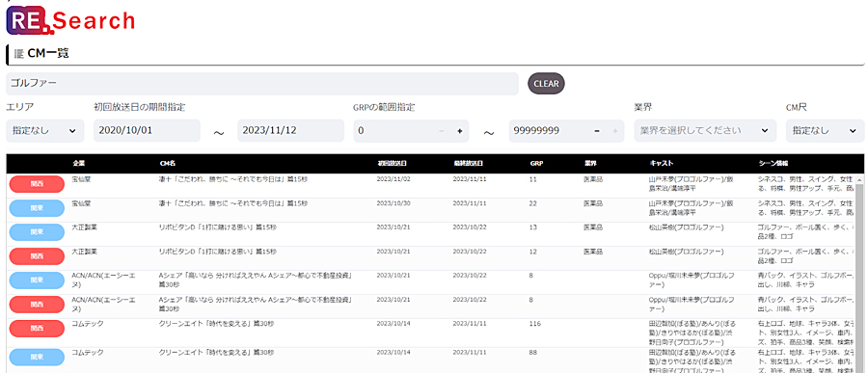
Task: Edit the end date 2023/11/12
Action: 290,131
